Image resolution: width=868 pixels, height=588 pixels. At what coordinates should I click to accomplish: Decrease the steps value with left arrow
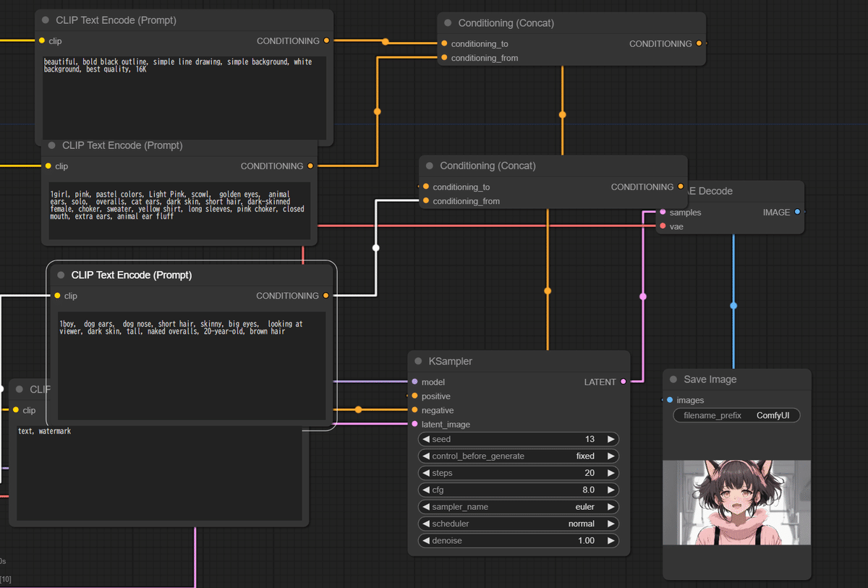coord(426,473)
